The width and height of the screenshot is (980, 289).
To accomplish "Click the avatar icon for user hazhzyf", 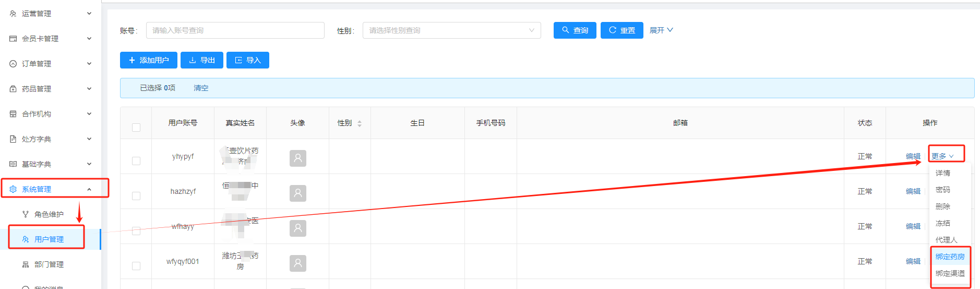I will click(297, 193).
